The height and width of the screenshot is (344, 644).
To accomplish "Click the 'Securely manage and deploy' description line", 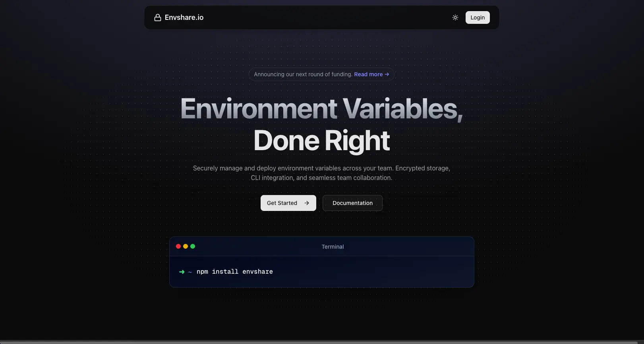I will (x=321, y=168).
